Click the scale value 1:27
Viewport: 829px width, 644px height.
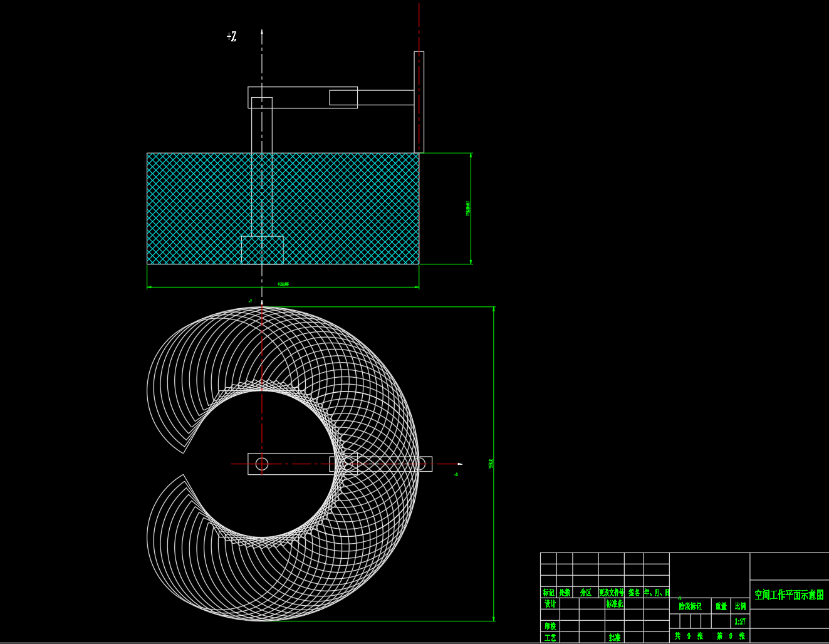pos(740,622)
